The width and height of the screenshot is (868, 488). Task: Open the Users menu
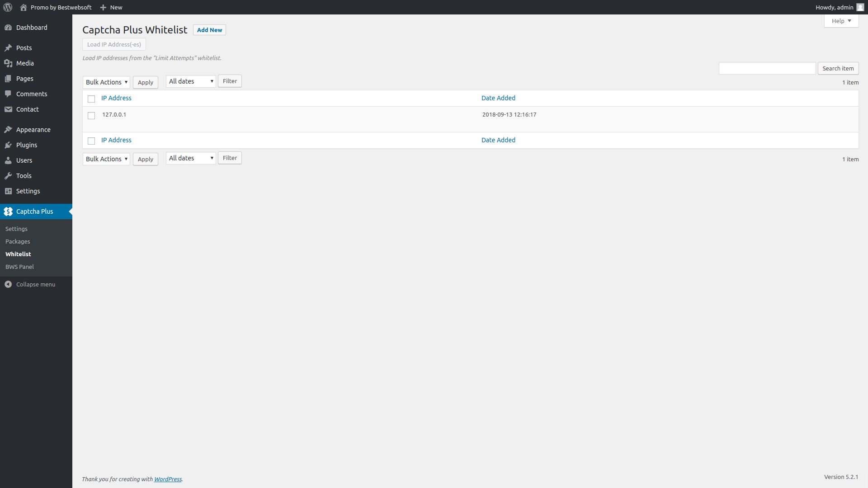coord(36,160)
